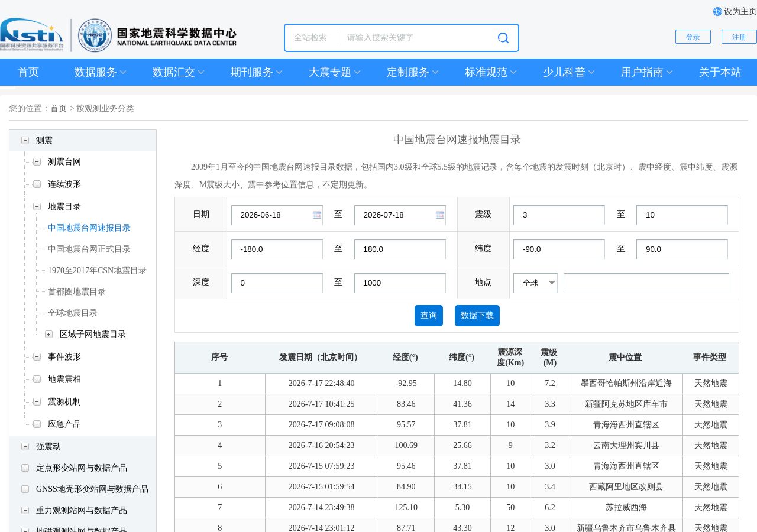Screen dimensions: 757x532
Task: Click the 发震日期 column header
Action: click(322, 358)
